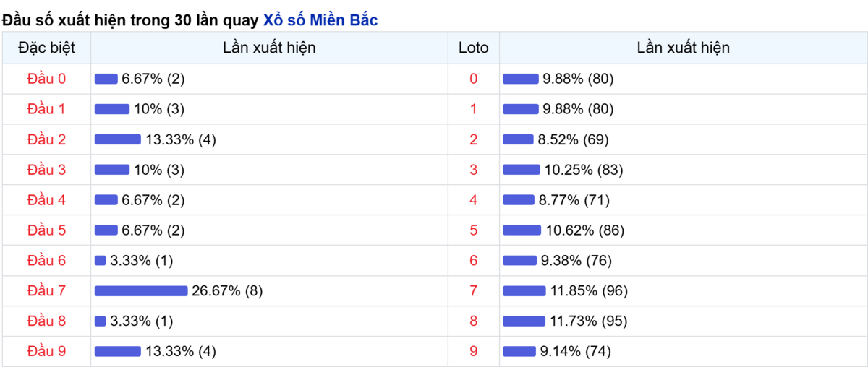Viewport: 868px width, 367px height.
Task: Click the Loto 8 bar showing 11.73%
Action: [x=524, y=321]
